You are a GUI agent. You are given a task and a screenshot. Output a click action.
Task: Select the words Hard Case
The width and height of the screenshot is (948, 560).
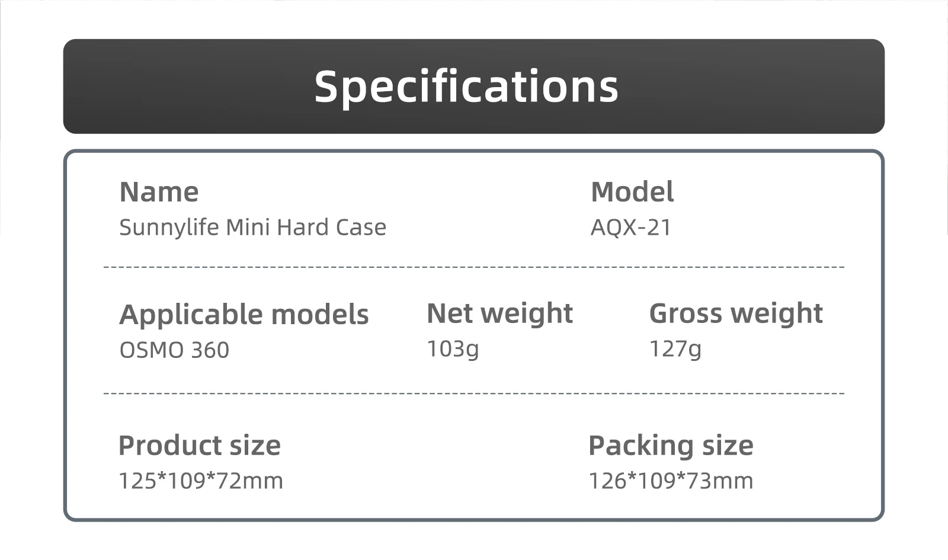331,228
